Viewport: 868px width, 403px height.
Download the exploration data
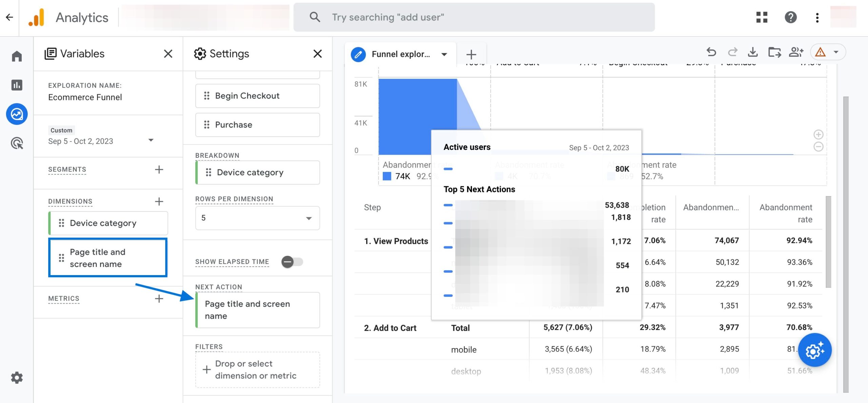(753, 52)
